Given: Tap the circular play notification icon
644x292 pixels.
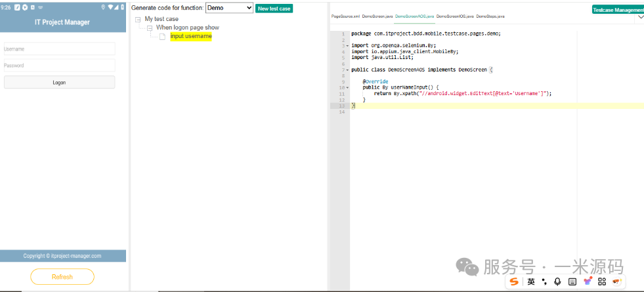Looking at the screenshot, I should pos(25,7).
